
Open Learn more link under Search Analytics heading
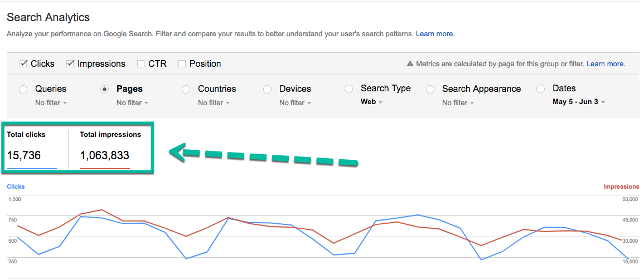435,34
